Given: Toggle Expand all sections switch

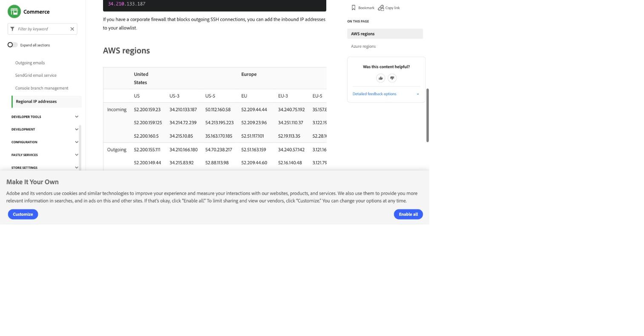Looking at the screenshot, I should (12, 45).
